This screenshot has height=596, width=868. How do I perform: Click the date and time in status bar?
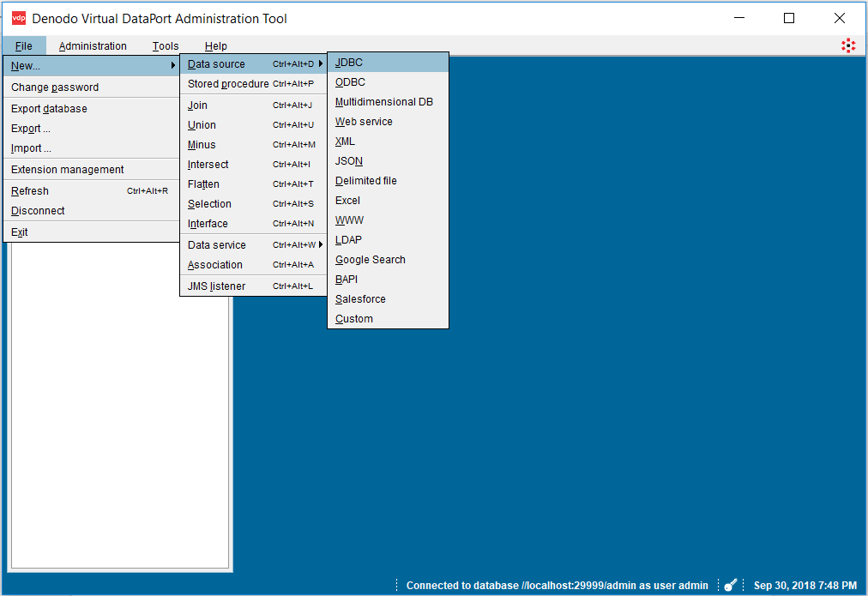coord(805,586)
